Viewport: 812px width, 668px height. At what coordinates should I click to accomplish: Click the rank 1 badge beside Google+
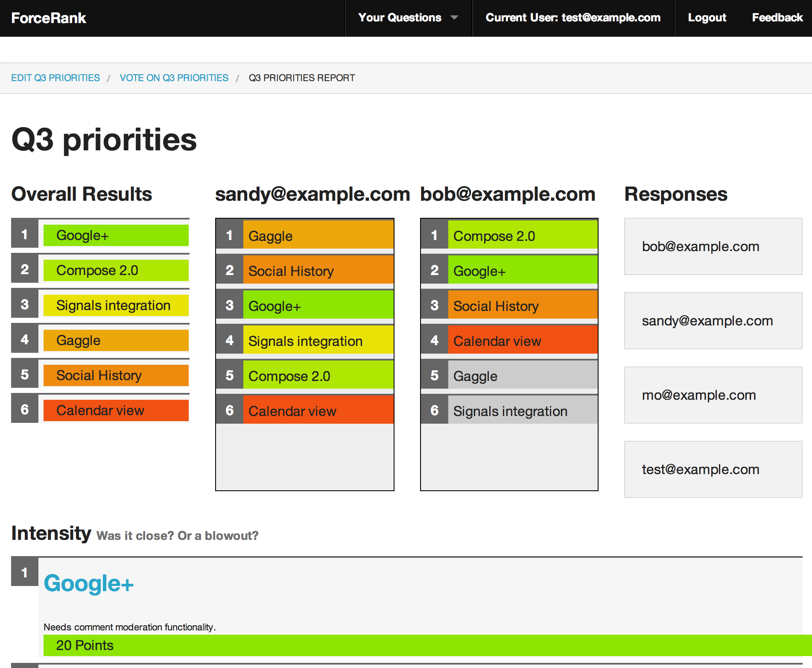[24, 572]
